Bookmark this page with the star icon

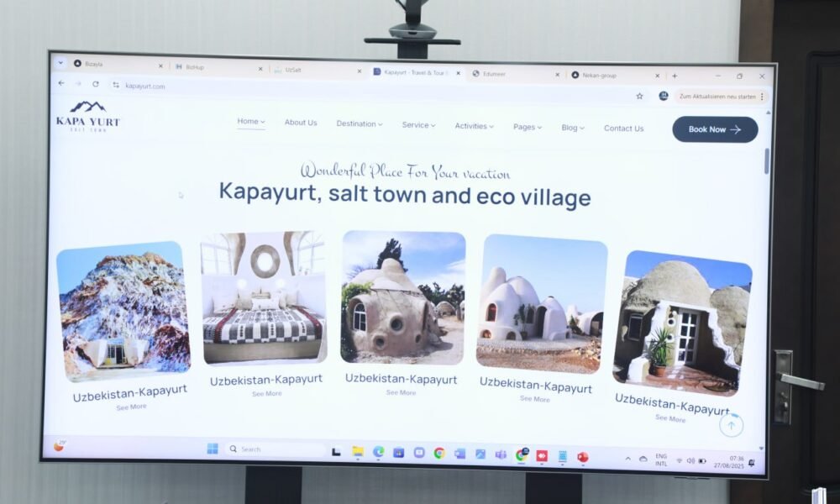pyautogui.click(x=639, y=96)
